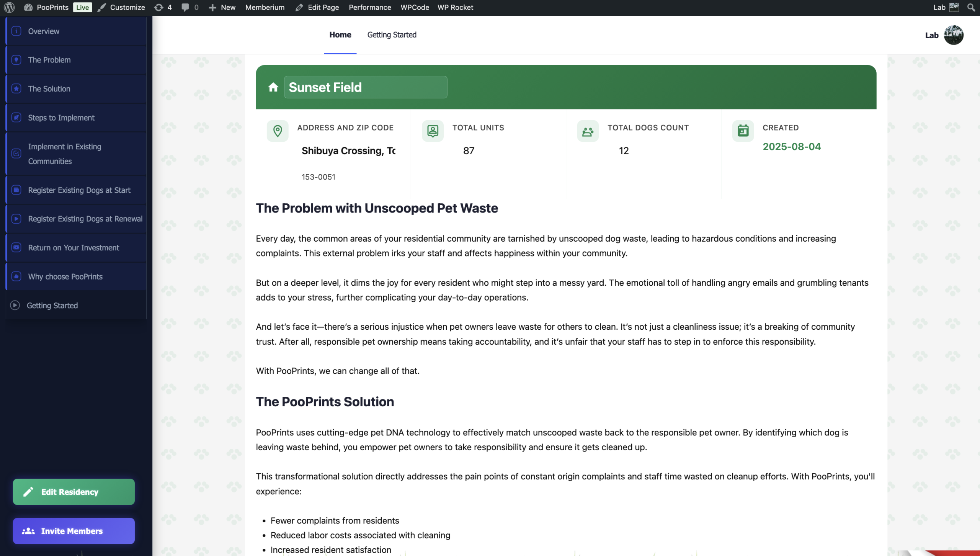
Task: Switch to the Getting Started tab
Action: pyautogui.click(x=392, y=35)
